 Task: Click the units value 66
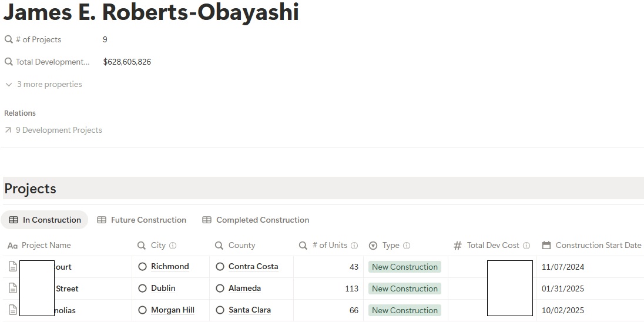pos(354,310)
